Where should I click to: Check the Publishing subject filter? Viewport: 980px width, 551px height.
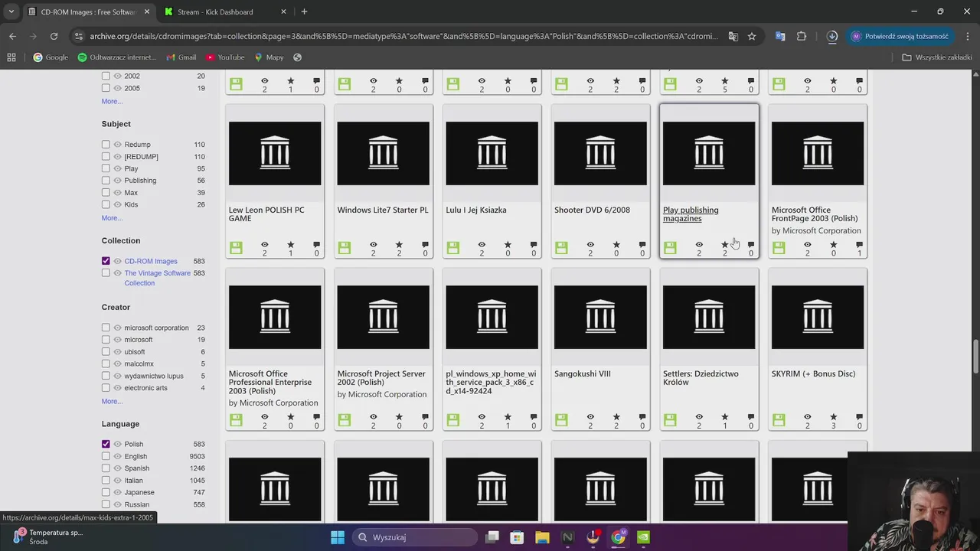tap(106, 181)
